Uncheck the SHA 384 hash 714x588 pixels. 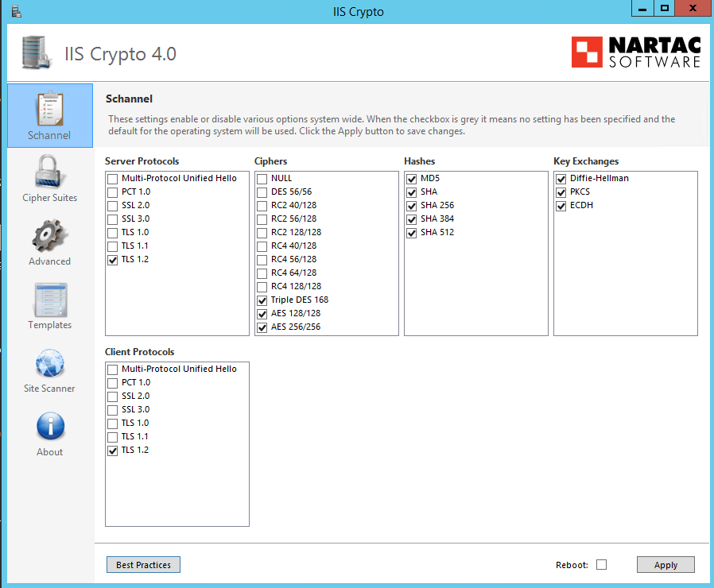pyautogui.click(x=412, y=219)
